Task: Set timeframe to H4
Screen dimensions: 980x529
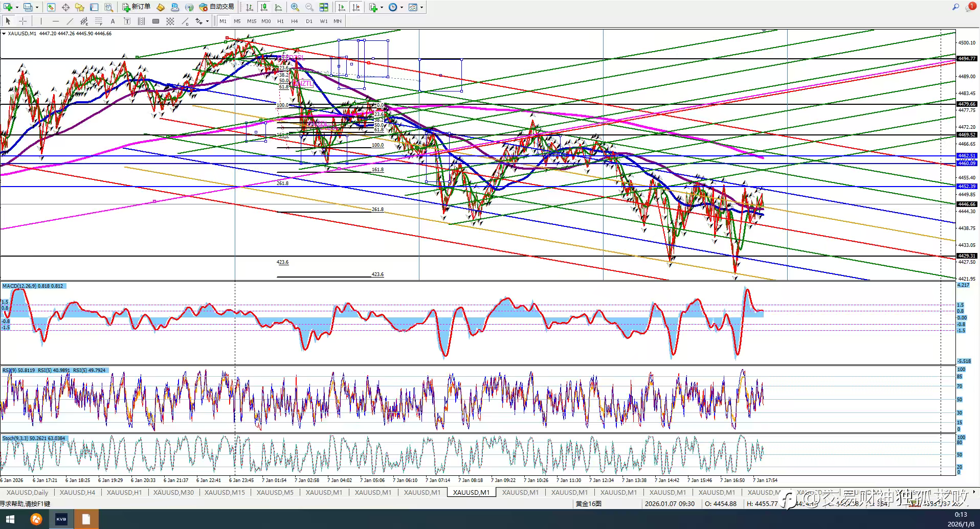Action: [295, 21]
